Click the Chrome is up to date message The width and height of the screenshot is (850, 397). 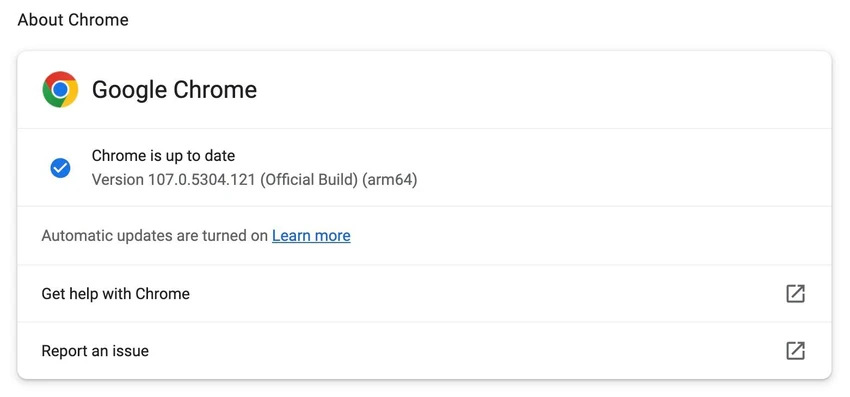tap(163, 156)
